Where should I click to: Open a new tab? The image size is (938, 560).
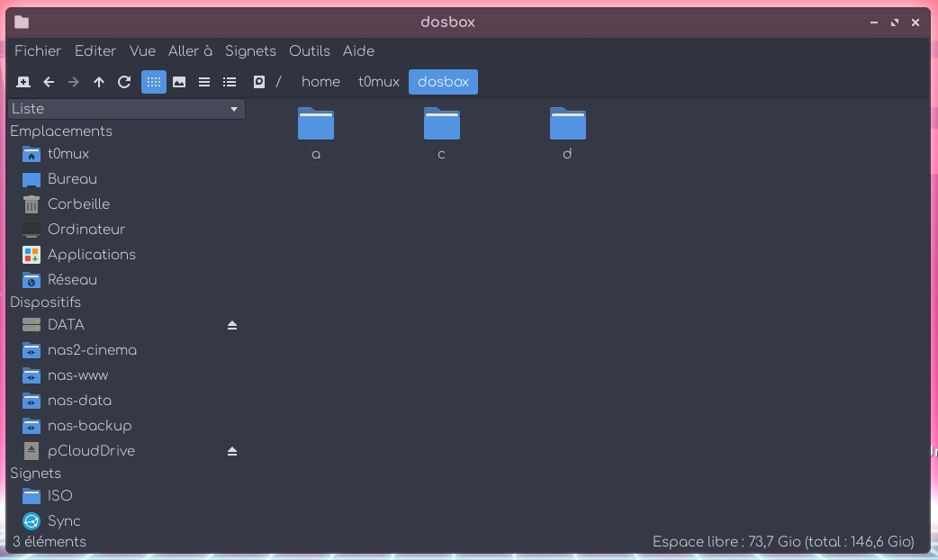(x=23, y=81)
